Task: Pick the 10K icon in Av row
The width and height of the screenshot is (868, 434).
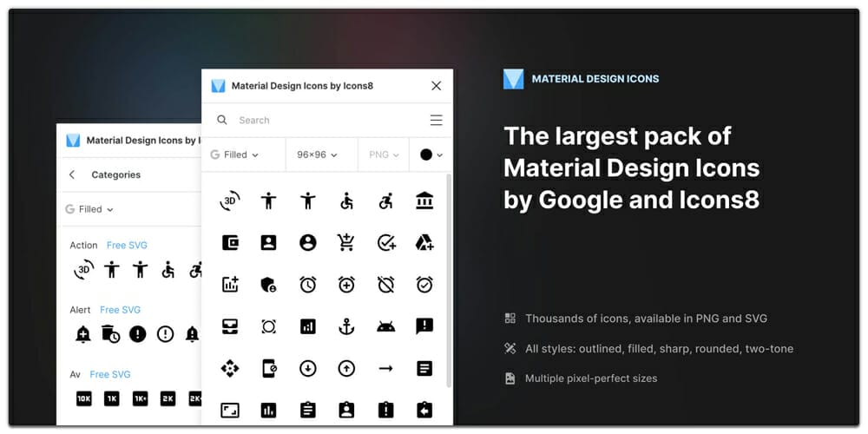Action: tap(83, 398)
